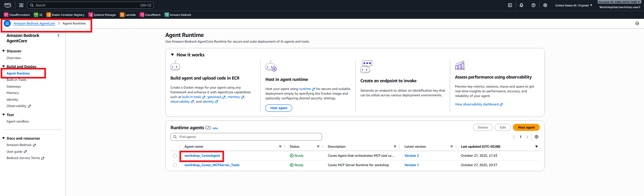Select radio for workshop_Coveo_MCPServer_Tools
Viewport: 644px width, 196px height.
(x=175, y=165)
